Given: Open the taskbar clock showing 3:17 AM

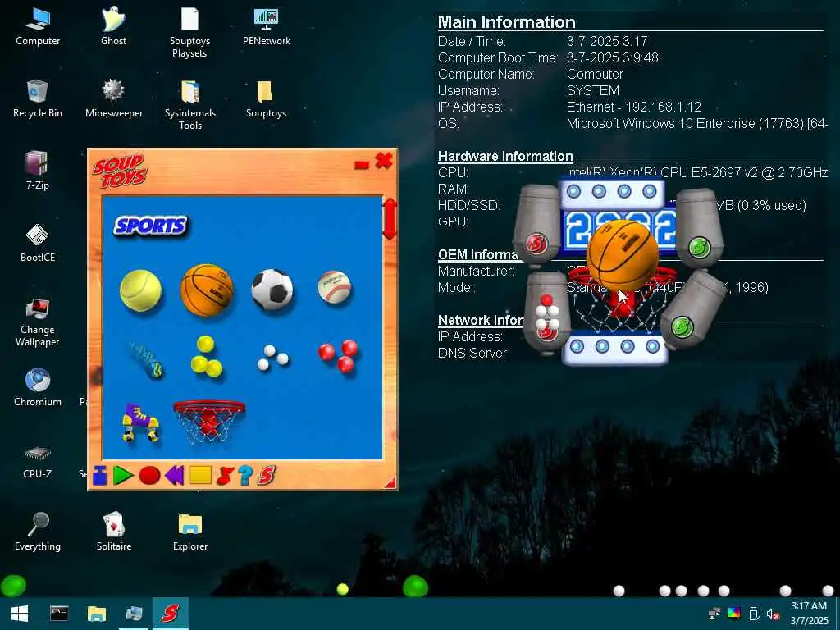Looking at the screenshot, I should click(x=810, y=614).
